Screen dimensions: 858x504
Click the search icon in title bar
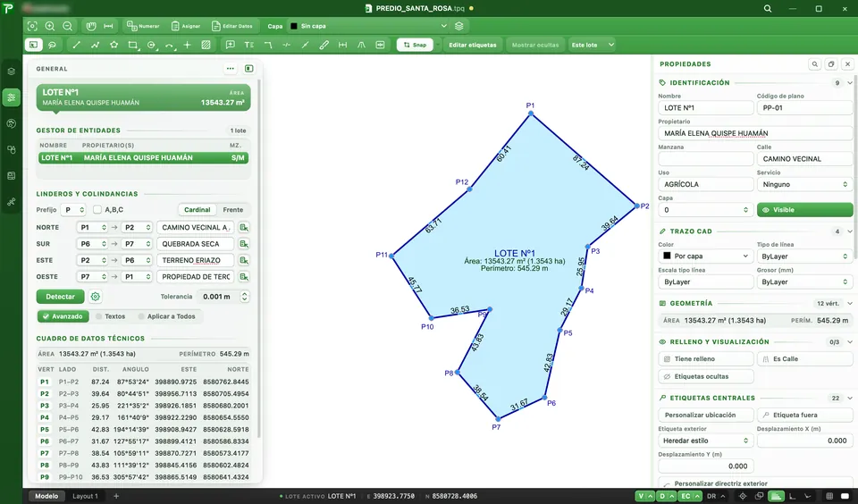pos(768,8)
